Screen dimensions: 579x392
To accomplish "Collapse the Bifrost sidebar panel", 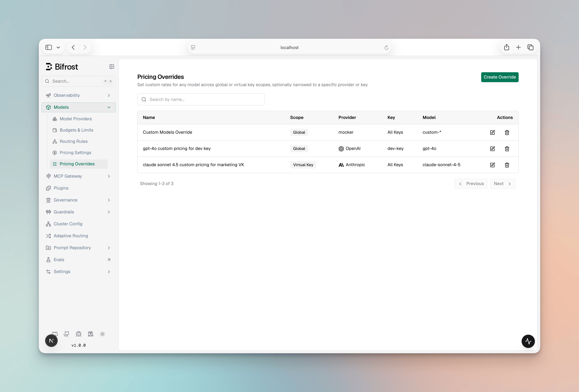I will point(112,67).
